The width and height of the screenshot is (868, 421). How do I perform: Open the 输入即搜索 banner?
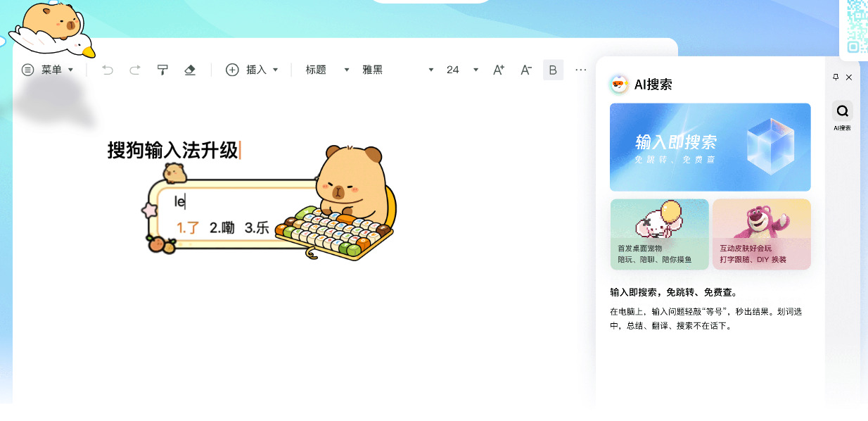click(x=710, y=147)
